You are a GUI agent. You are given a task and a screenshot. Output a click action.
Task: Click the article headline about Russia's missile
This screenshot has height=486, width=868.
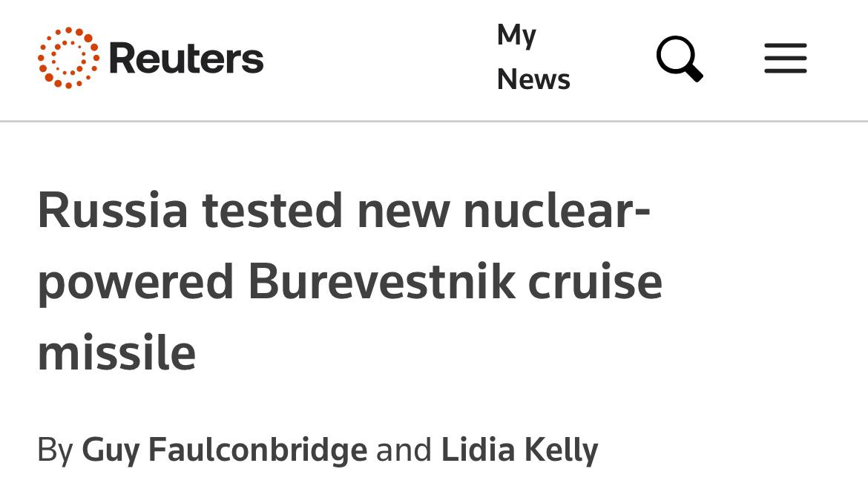349,281
